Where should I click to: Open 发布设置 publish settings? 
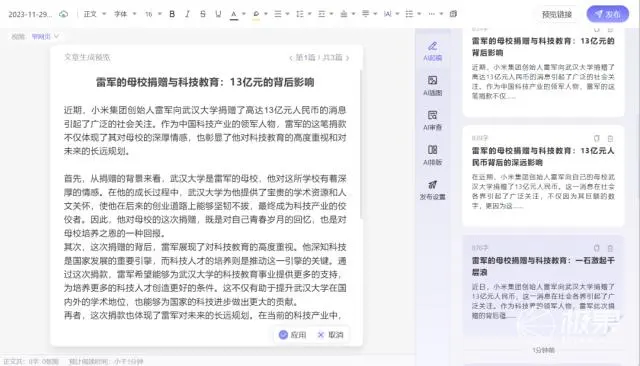(433, 190)
